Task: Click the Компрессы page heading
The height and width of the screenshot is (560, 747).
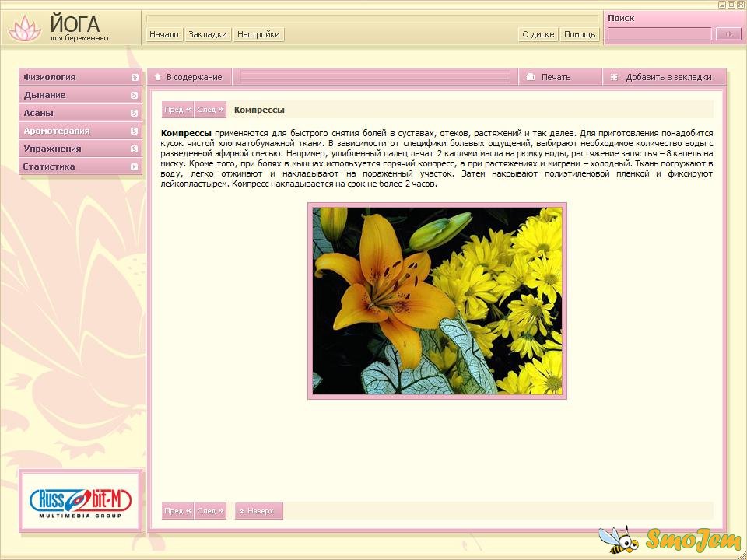Action: pos(259,110)
